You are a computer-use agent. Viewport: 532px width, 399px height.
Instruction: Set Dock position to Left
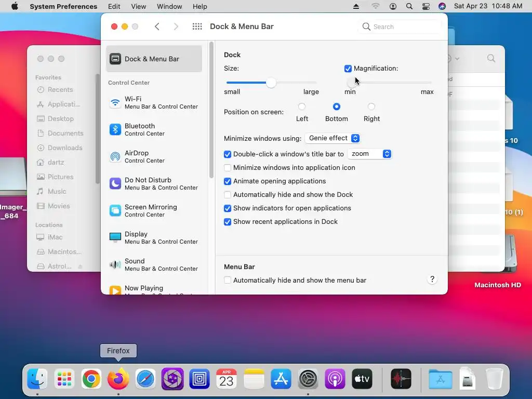pyautogui.click(x=302, y=107)
